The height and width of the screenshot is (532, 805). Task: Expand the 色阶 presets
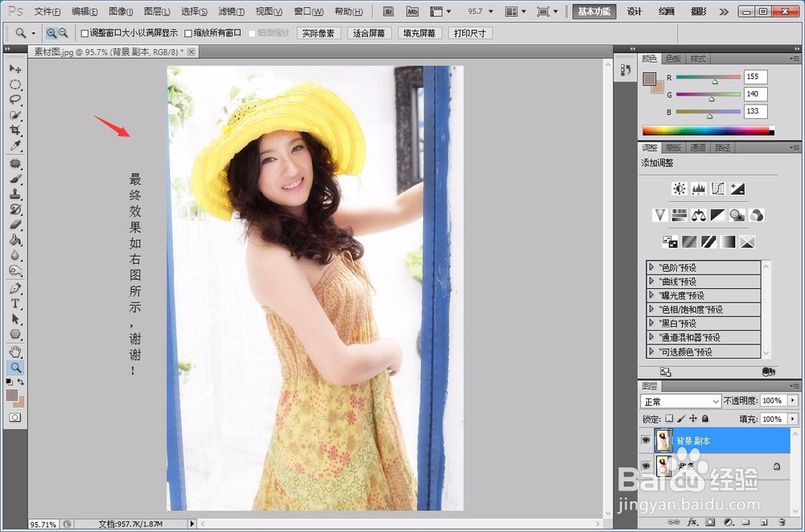tap(651, 267)
